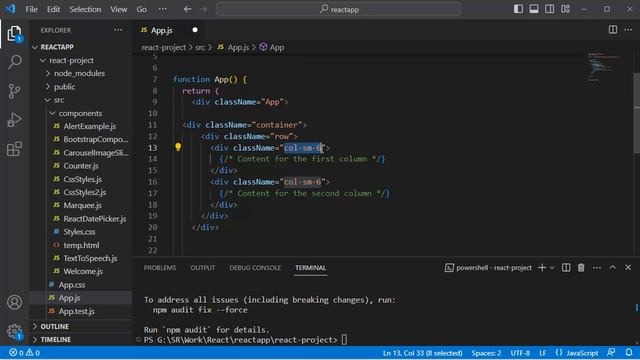Open the Edit menu

[x=53, y=9]
